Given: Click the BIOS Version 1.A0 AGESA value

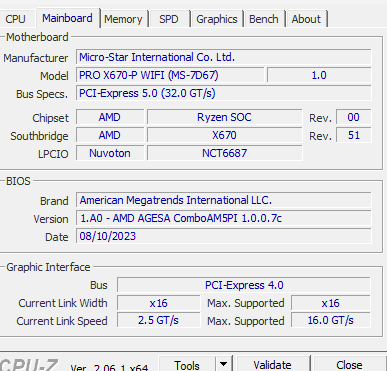Looking at the screenshot, I should click(x=223, y=218).
